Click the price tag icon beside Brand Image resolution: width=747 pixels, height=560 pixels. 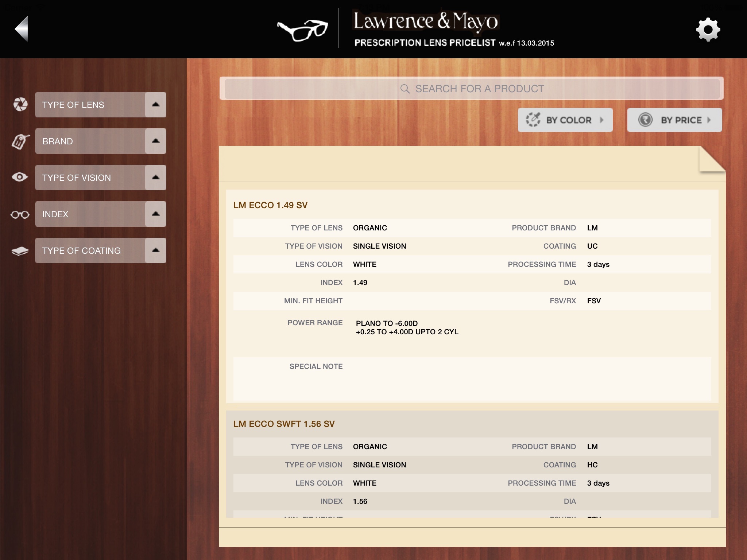point(20,141)
